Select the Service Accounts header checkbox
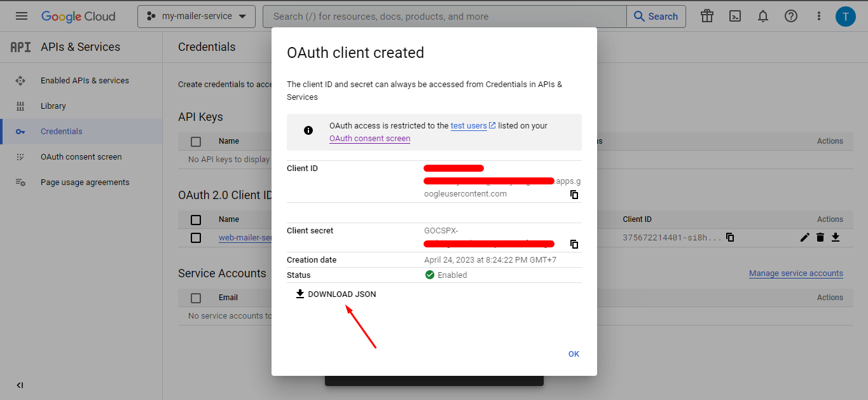868x400 pixels. [195, 298]
